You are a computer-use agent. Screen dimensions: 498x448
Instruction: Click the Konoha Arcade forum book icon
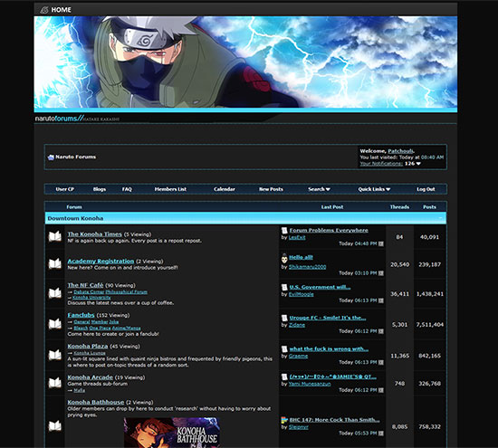(54, 383)
